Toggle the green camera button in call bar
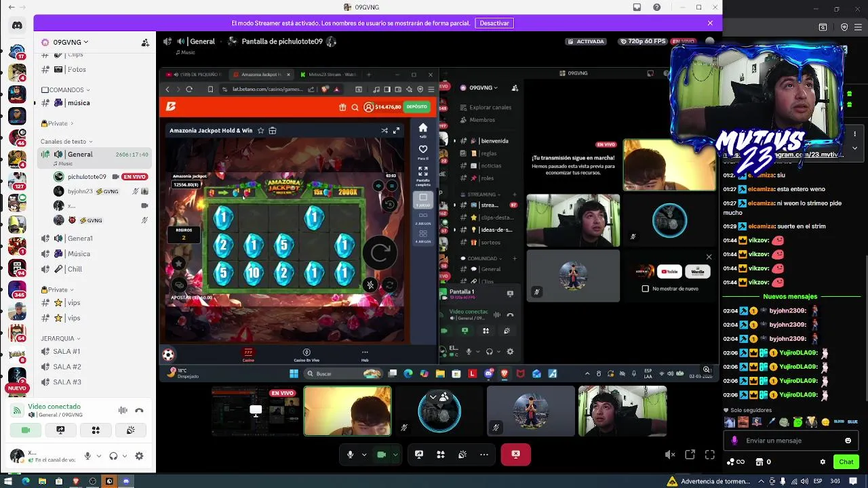Viewport: 868px width, 488px height. 381,455
